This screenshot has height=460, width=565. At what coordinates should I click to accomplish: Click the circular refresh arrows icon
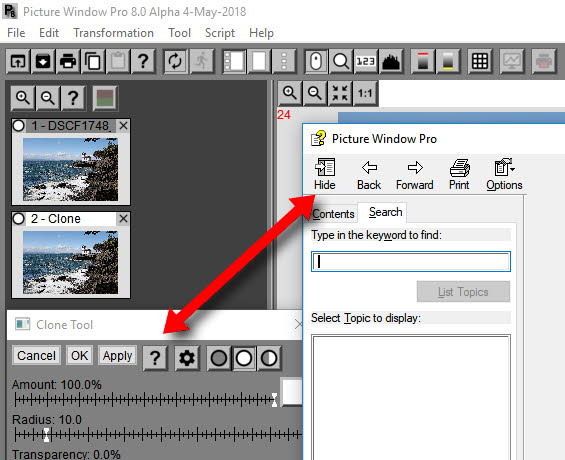(x=175, y=61)
